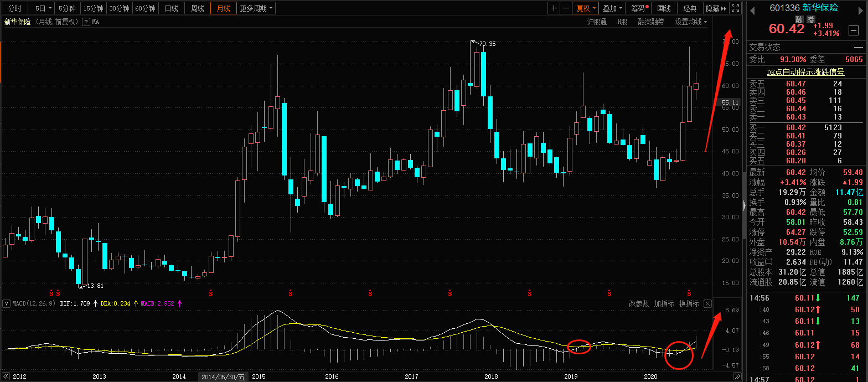Open the 复权 dropdown
Viewport: 868px width, 382px height.
[x=586, y=8]
